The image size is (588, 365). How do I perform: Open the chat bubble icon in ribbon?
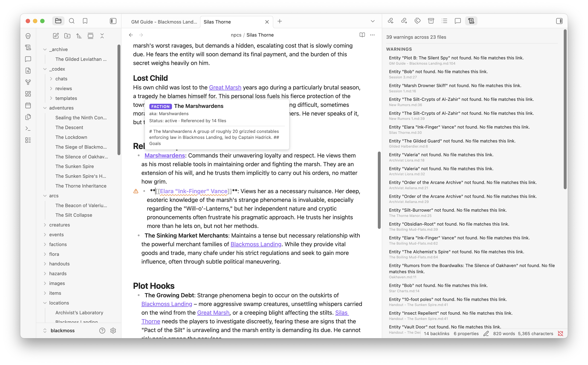point(28,59)
